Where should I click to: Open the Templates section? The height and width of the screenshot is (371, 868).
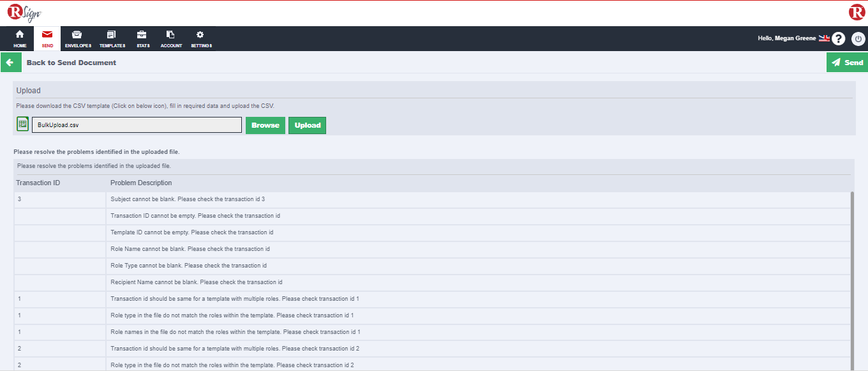coord(112,38)
